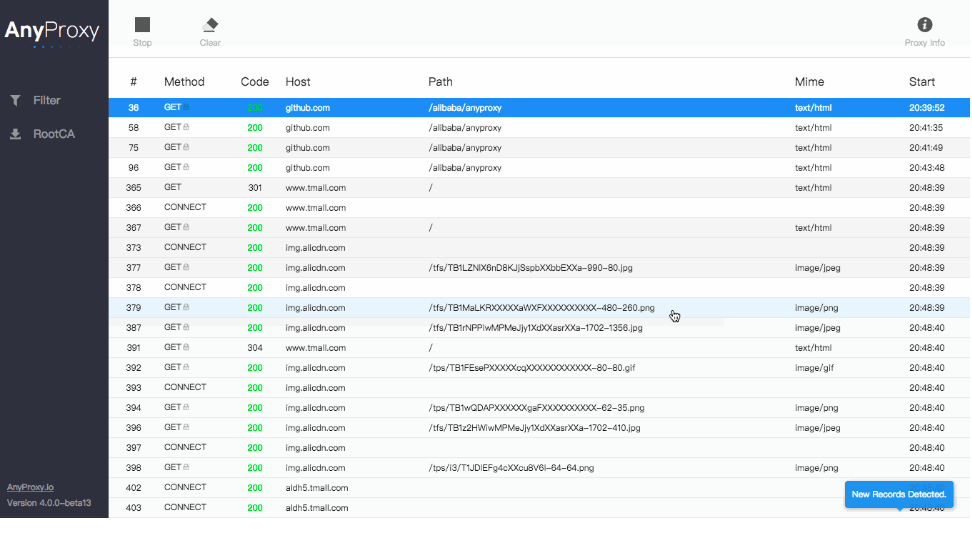Click the AnyProxy logo
The image size is (972, 543).
click(x=52, y=30)
